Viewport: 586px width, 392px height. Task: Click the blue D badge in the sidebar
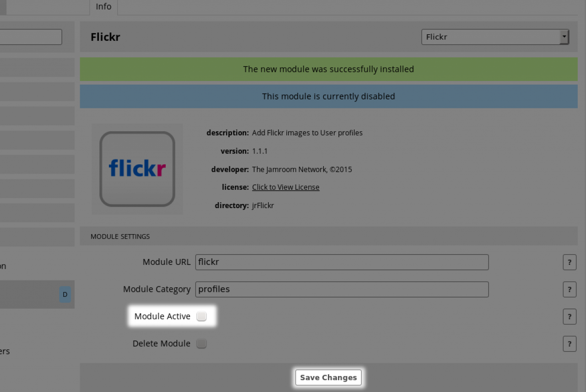click(x=65, y=295)
